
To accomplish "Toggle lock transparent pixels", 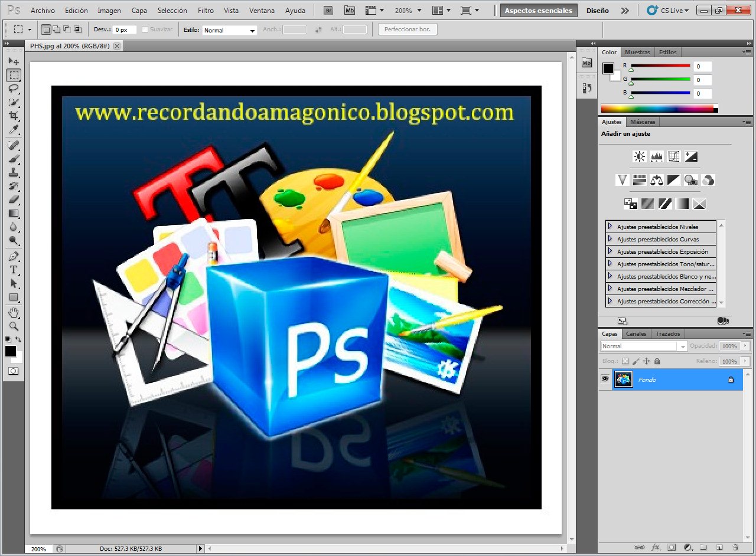I will pyautogui.click(x=625, y=361).
